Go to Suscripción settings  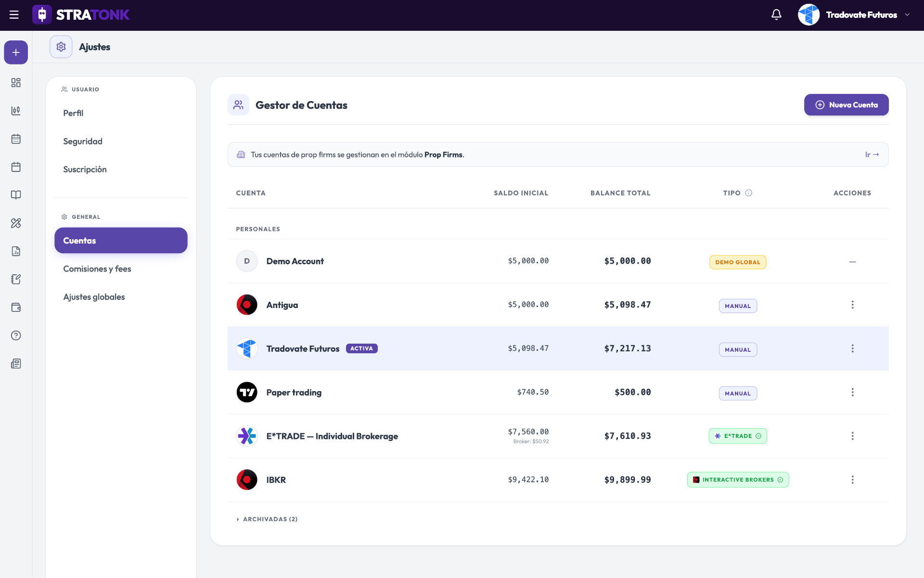121,169
